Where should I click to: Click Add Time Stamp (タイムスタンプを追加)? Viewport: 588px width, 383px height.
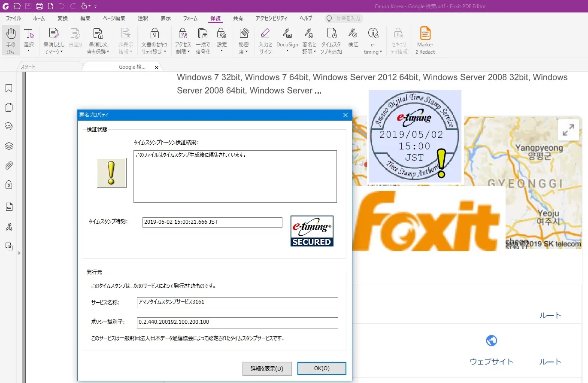tap(331, 41)
